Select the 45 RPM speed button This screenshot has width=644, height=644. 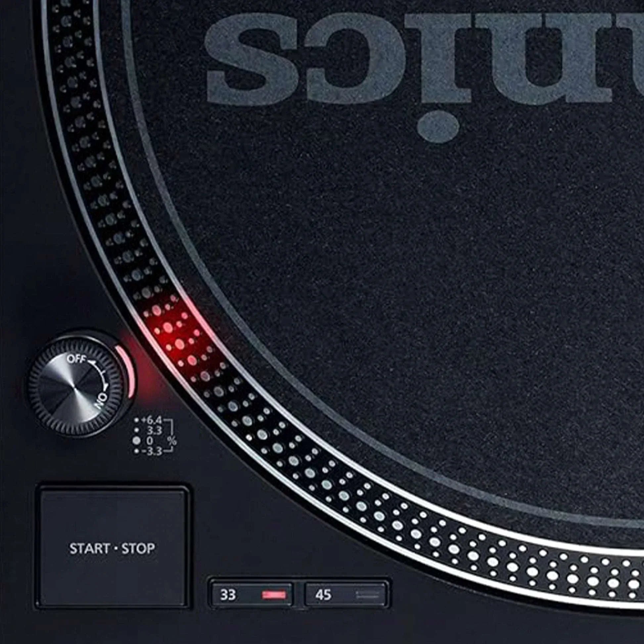(346, 594)
